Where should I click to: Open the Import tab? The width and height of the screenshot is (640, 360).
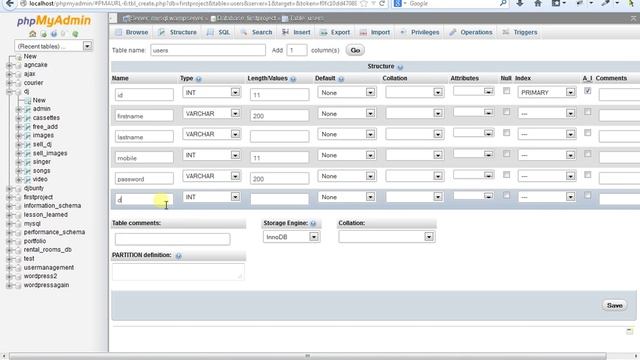(x=375, y=32)
